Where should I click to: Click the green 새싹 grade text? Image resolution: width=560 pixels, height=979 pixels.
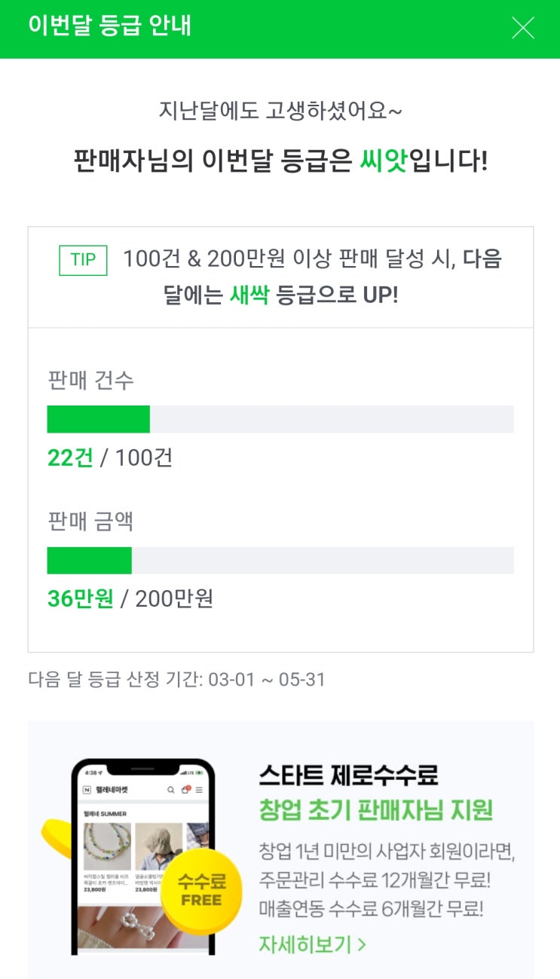[x=249, y=294]
